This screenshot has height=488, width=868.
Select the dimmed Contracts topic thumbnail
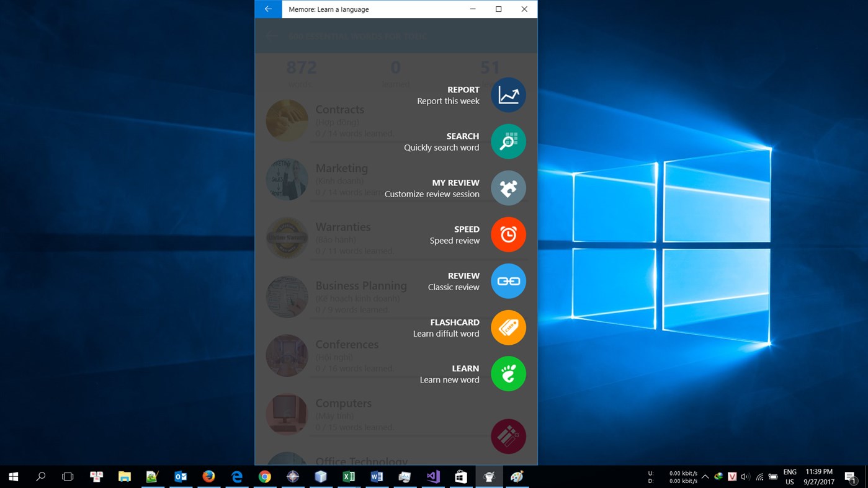(x=287, y=120)
